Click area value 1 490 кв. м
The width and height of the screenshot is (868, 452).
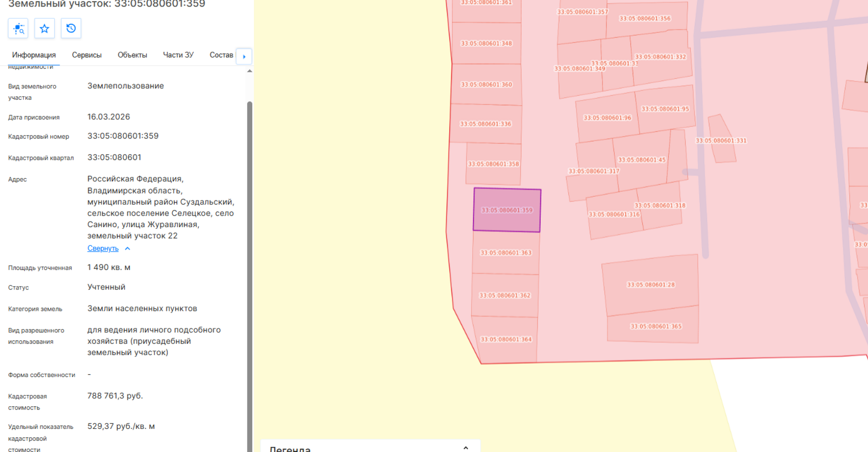pos(109,267)
